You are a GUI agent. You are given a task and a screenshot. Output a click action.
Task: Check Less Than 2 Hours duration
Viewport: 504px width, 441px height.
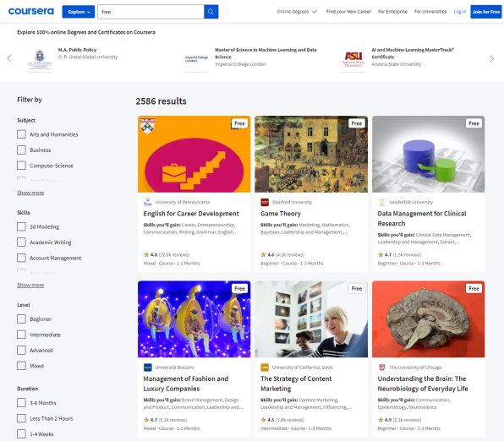[x=21, y=418]
